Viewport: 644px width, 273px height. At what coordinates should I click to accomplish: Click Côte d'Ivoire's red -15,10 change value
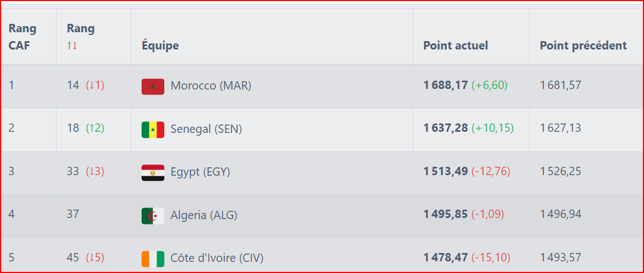click(x=491, y=258)
